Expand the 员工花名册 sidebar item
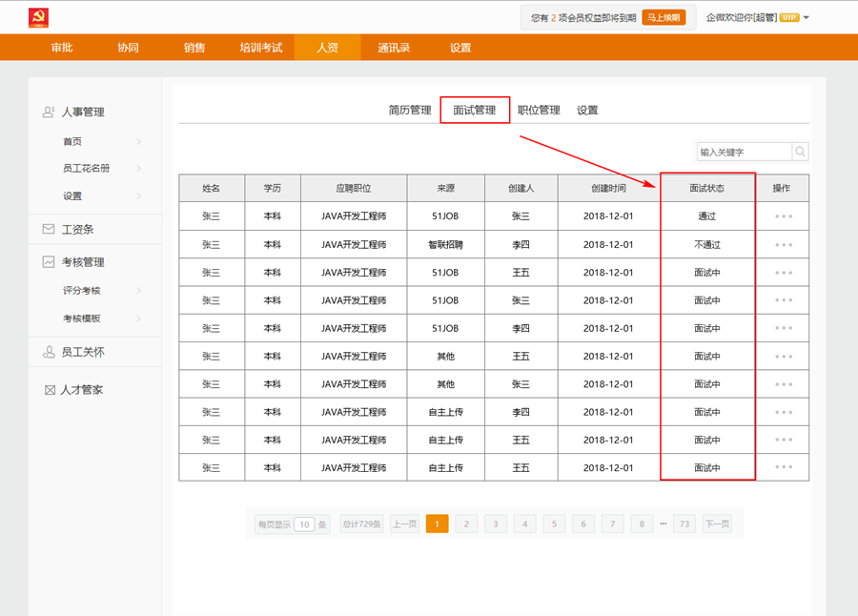The width and height of the screenshot is (858, 616). [138, 169]
